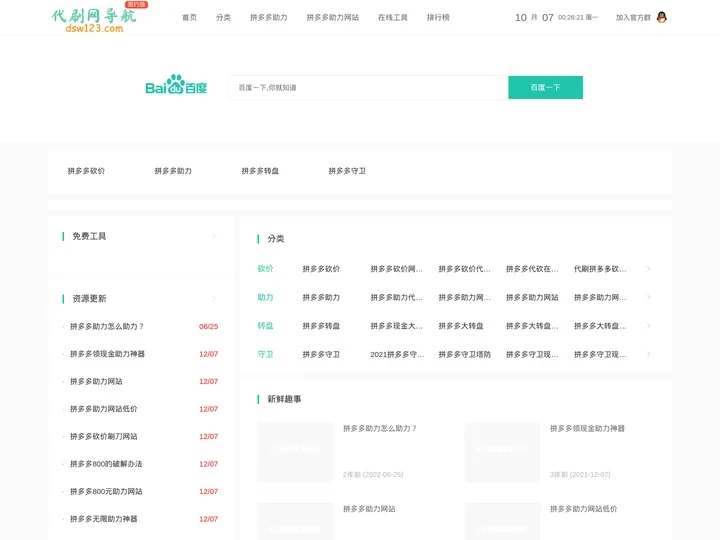
Task: Select the 拼多多守卫 quick tab
Action: click(347, 171)
